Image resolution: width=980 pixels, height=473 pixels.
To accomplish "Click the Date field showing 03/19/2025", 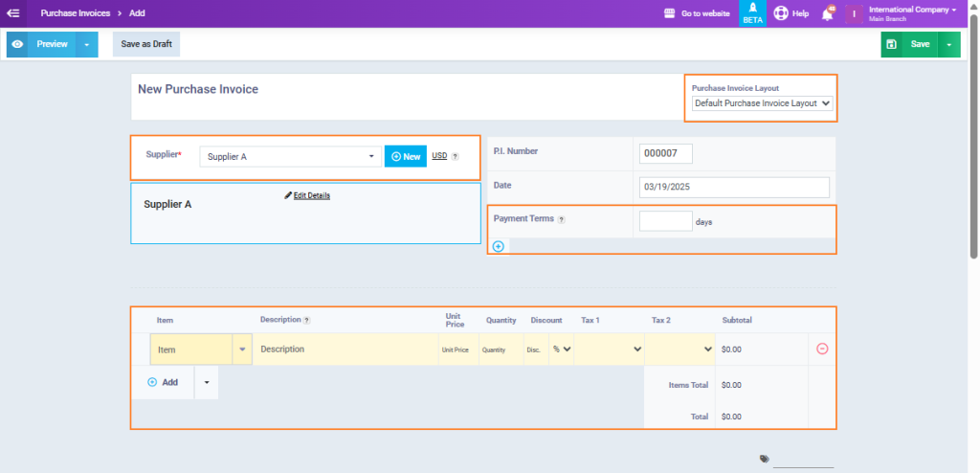I will pos(734,187).
